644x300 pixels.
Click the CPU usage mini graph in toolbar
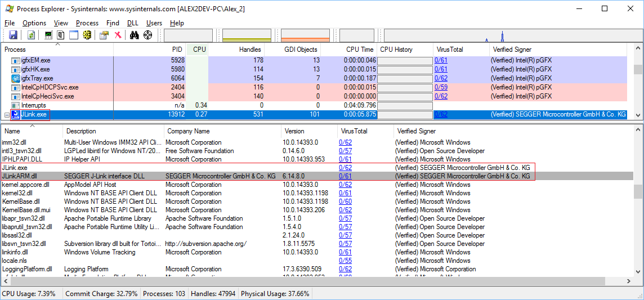click(188, 35)
